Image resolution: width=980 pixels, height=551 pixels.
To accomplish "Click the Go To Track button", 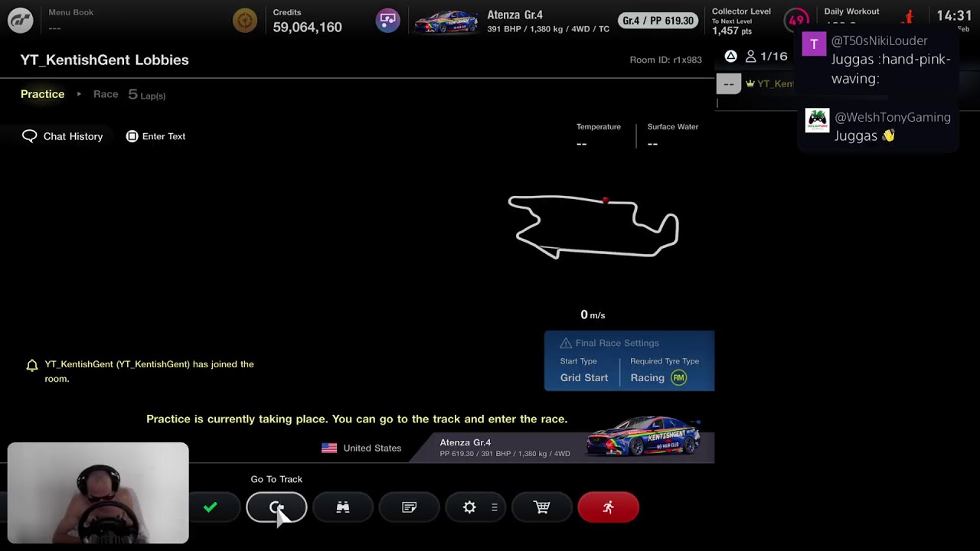I will click(x=276, y=507).
